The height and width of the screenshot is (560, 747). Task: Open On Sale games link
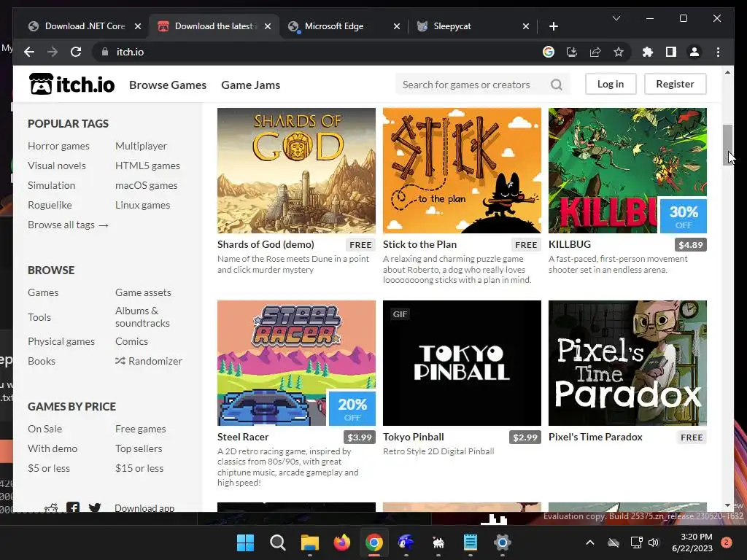(x=44, y=429)
